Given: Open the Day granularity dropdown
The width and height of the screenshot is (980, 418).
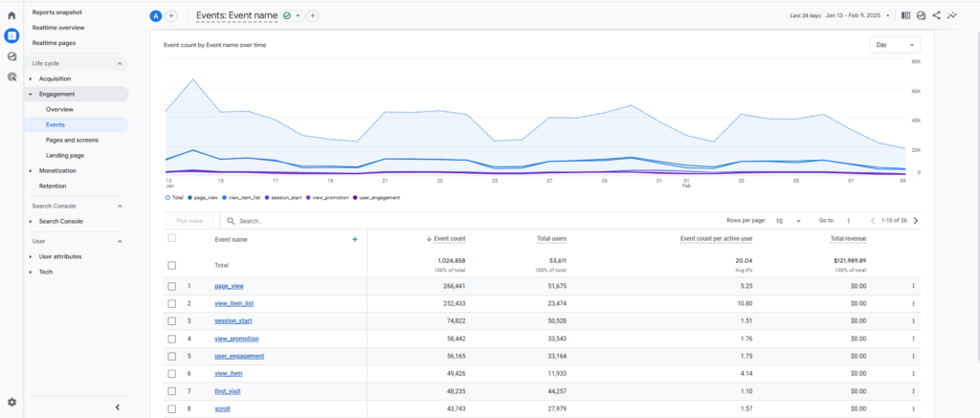Looking at the screenshot, I should (895, 44).
